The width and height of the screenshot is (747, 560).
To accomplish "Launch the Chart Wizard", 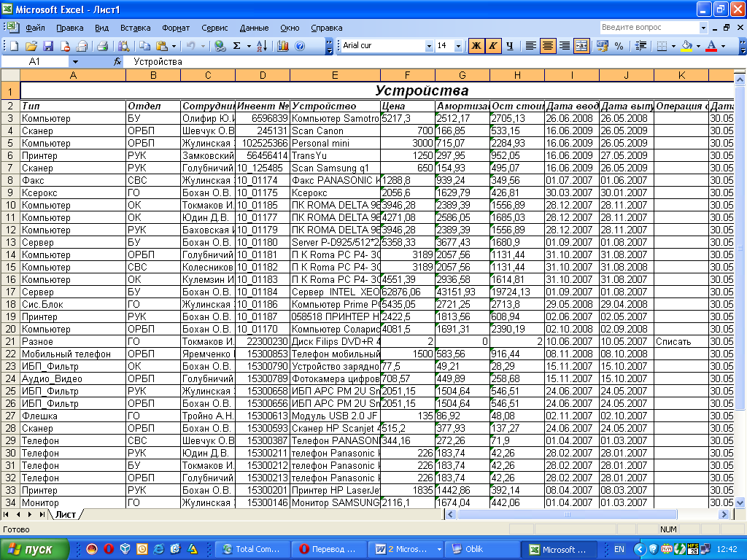I will 283,46.
